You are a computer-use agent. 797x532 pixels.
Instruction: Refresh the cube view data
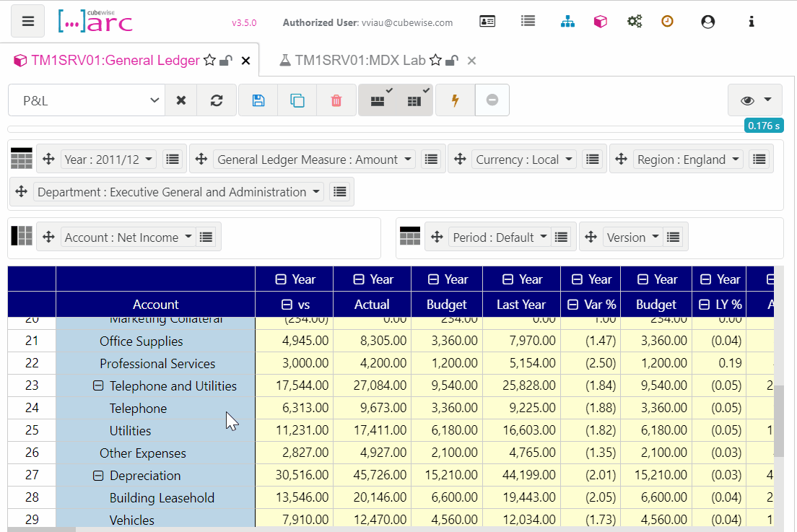(217, 100)
